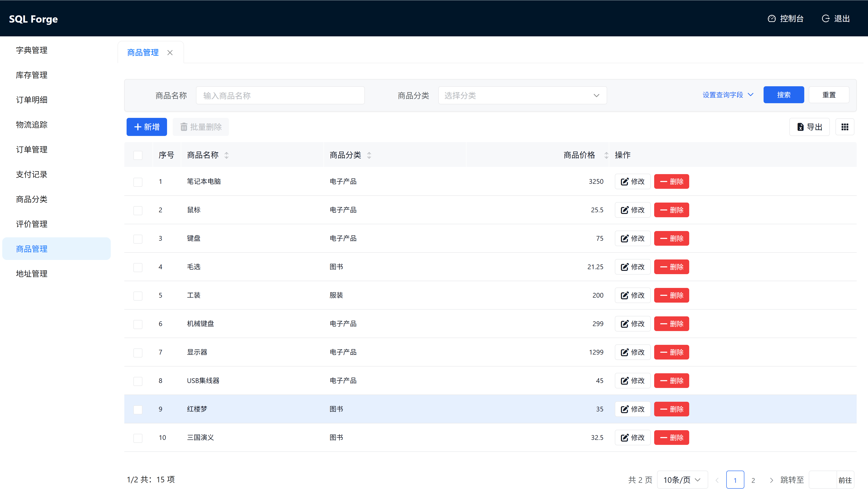Open the 10条/页 page size dropdown
The width and height of the screenshot is (868, 502).
click(x=682, y=480)
